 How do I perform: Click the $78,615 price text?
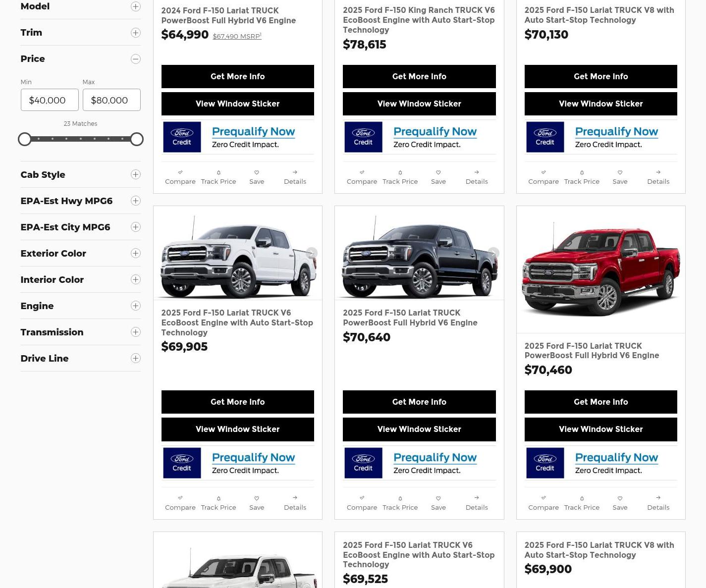click(x=365, y=45)
